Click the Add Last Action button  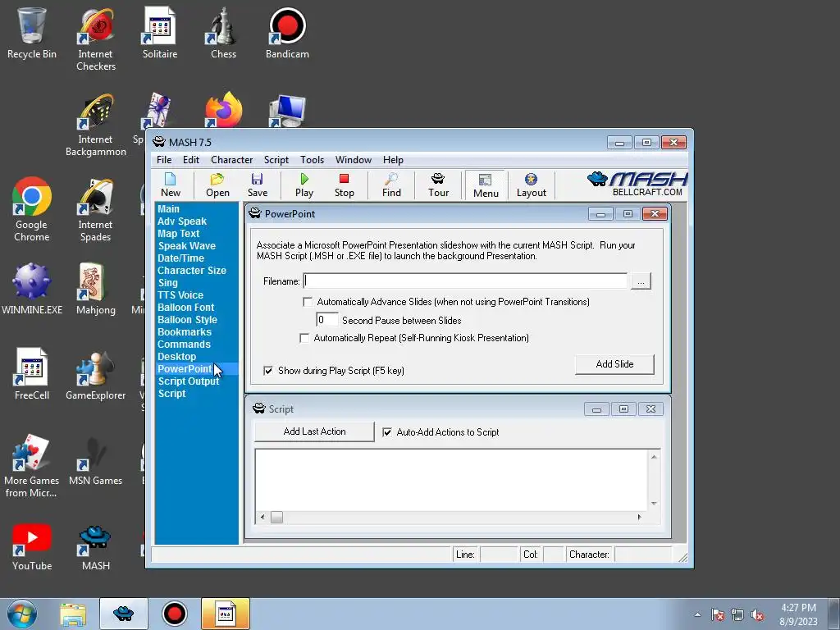point(314,431)
